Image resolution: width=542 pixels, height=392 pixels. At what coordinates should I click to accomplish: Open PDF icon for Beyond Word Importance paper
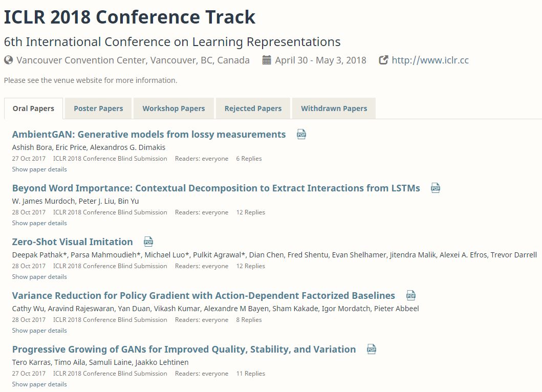[x=436, y=188]
